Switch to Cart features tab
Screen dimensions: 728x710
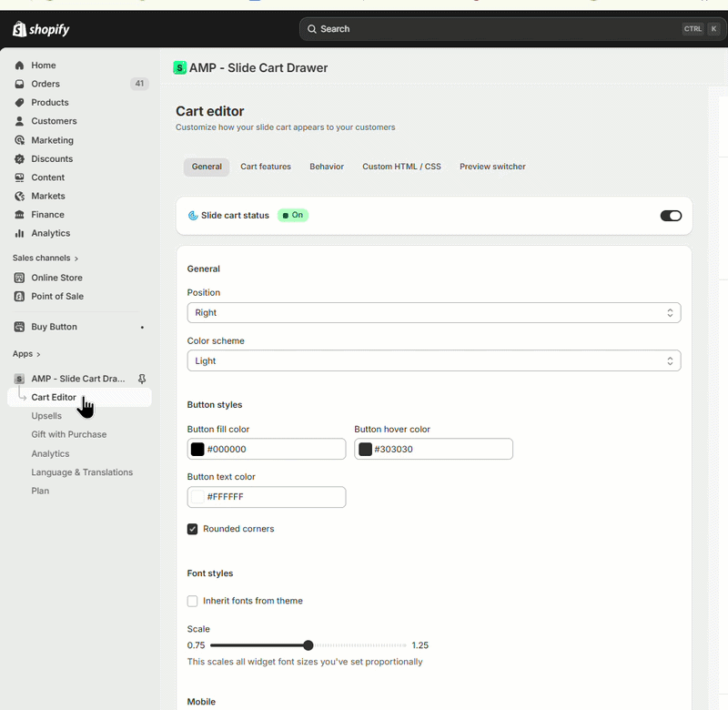tap(266, 167)
